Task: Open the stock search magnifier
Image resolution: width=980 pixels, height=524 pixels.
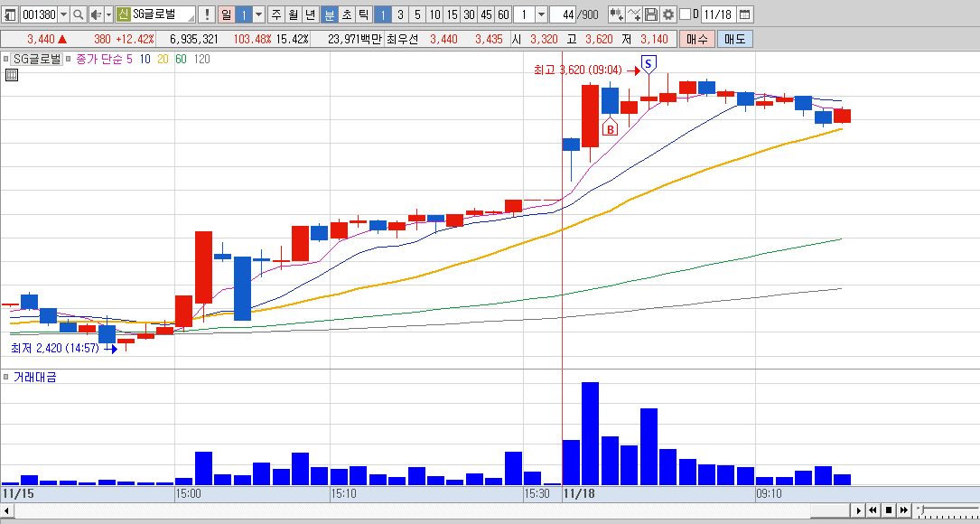Action: point(78,14)
